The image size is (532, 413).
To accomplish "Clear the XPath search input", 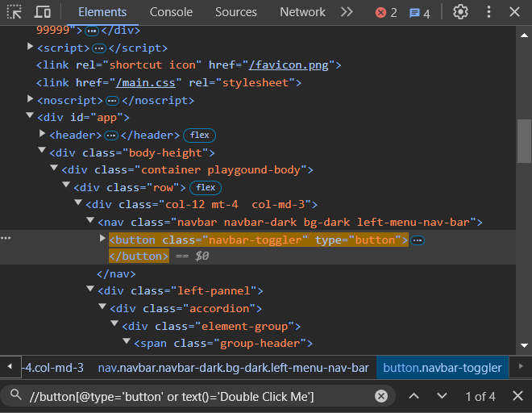I will click(381, 396).
